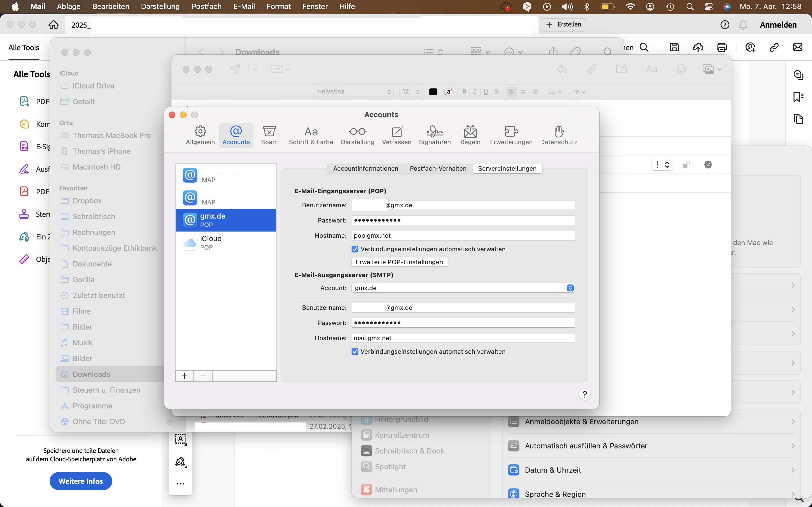This screenshot has height=507, width=812.
Task: Click the Weitere Infos button
Action: [81, 481]
